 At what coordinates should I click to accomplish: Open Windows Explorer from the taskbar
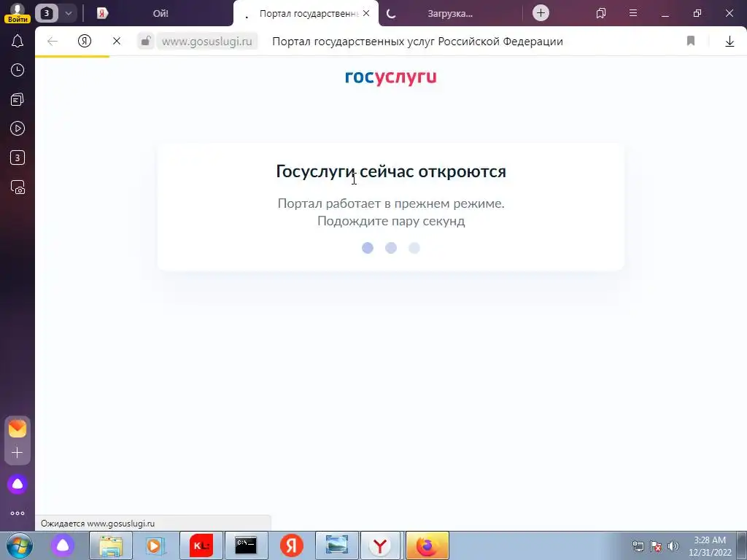(111, 545)
